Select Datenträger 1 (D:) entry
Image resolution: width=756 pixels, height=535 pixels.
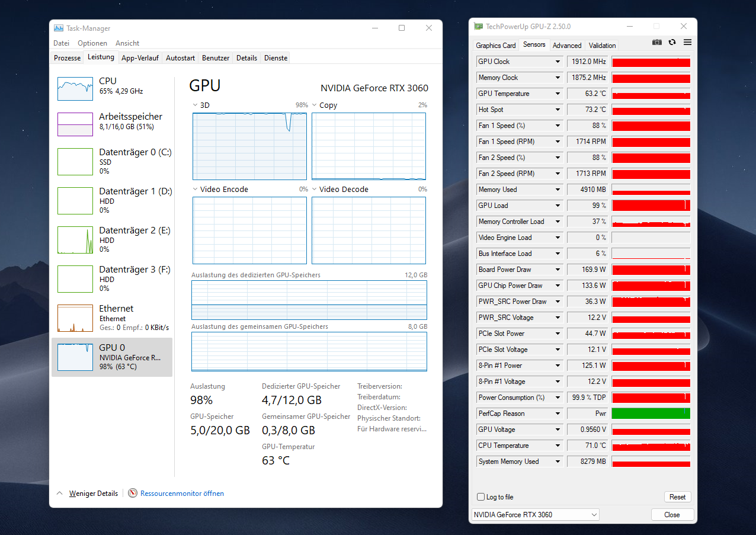tap(112, 201)
